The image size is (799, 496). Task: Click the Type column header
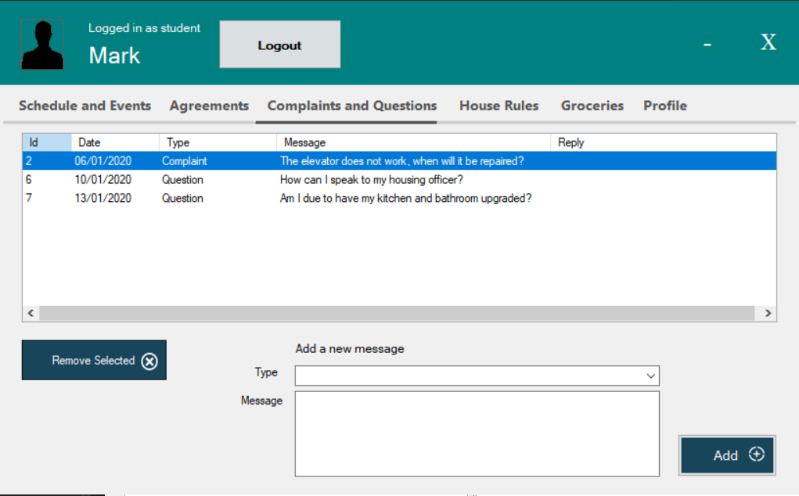(x=218, y=142)
